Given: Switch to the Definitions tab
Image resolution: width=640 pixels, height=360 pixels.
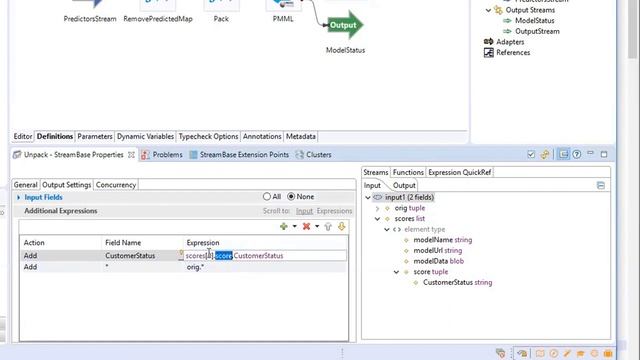Looking at the screenshot, I should point(55,136).
